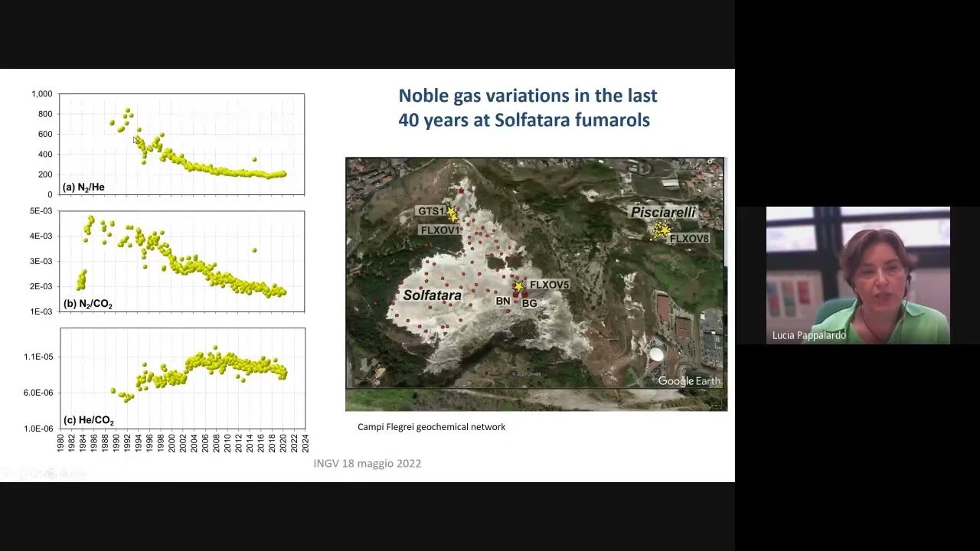Click the 'FLXOV1' station label

(x=439, y=230)
